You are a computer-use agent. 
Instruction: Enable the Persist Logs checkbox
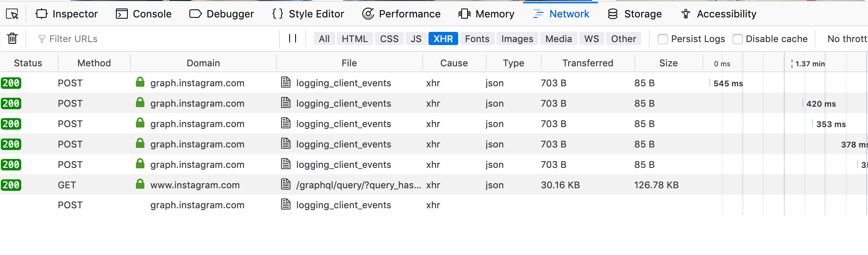pyautogui.click(x=662, y=39)
